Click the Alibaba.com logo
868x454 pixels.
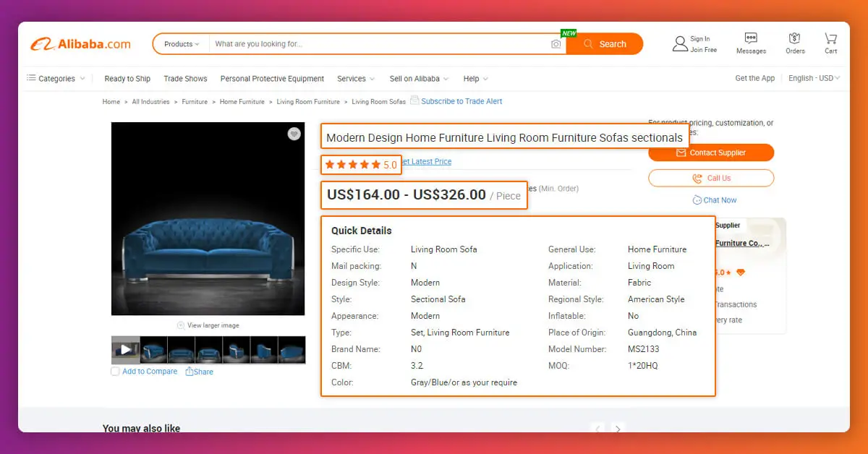(80, 44)
